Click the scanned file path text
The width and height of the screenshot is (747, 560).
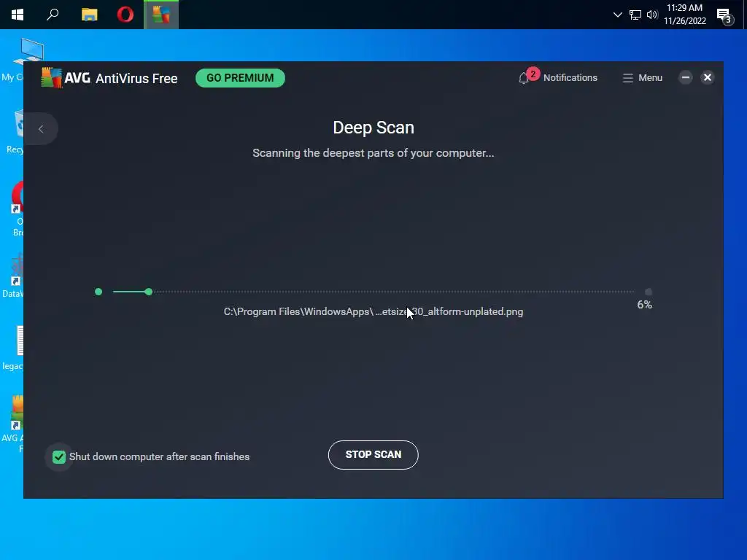pyautogui.click(x=373, y=311)
